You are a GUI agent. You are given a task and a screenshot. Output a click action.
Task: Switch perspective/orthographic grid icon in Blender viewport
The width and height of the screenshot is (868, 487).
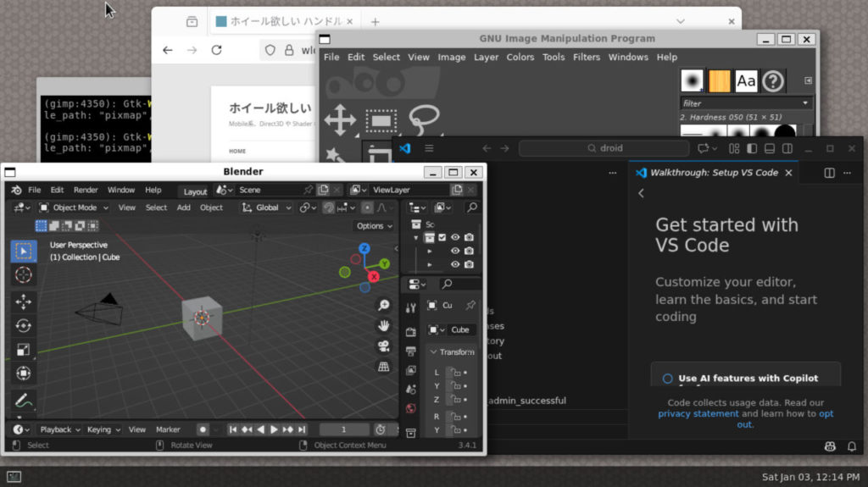pos(384,367)
